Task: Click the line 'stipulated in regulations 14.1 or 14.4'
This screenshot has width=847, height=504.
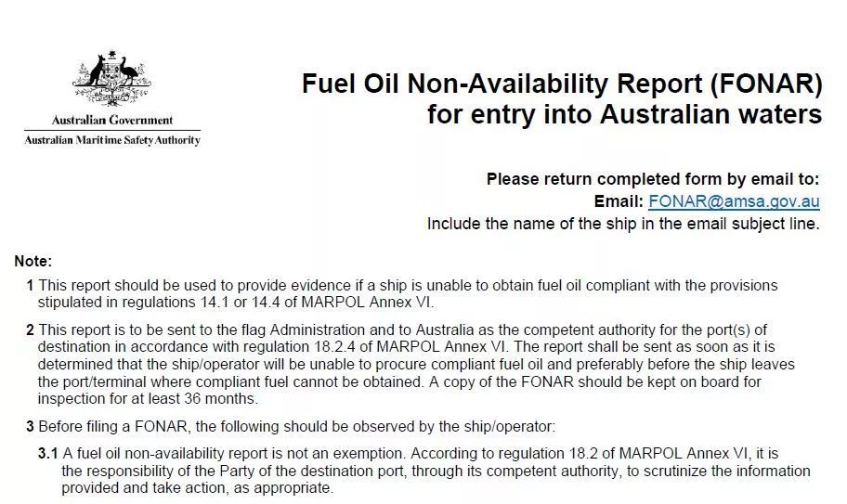Action: click(x=236, y=303)
